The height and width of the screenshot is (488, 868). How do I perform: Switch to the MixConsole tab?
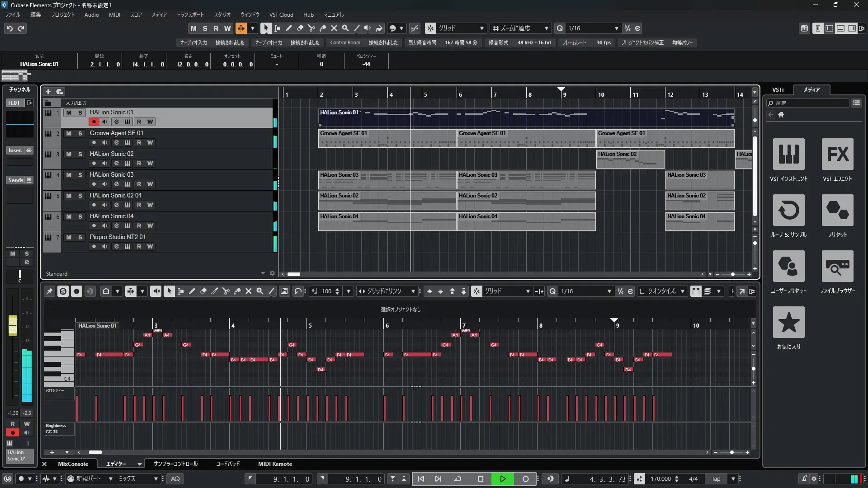tap(73, 464)
